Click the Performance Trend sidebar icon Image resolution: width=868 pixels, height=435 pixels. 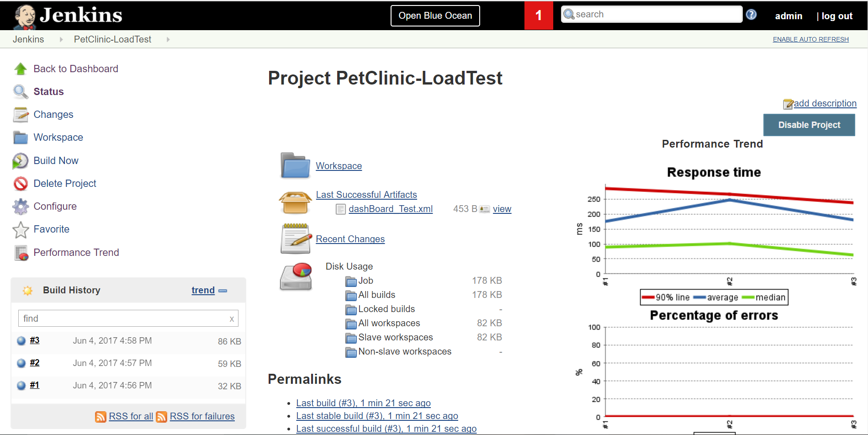21,253
